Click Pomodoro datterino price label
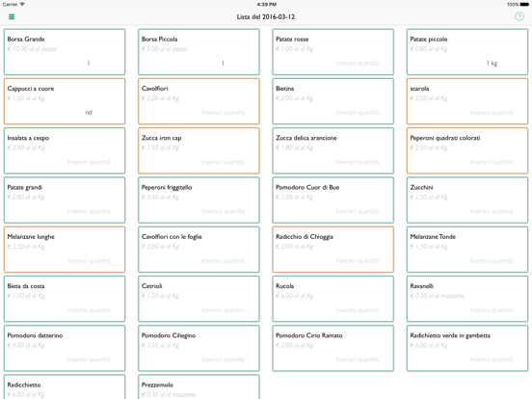 click(x=26, y=345)
